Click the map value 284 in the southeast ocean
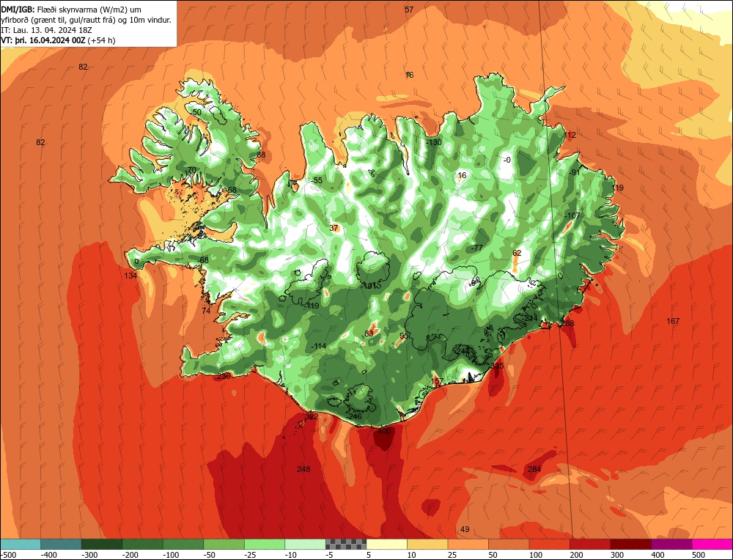This screenshot has width=733, height=560. pos(534,469)
